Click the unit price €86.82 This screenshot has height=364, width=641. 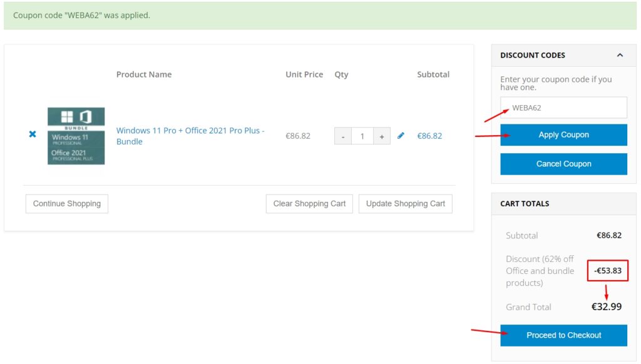click(x=297, y=136)
